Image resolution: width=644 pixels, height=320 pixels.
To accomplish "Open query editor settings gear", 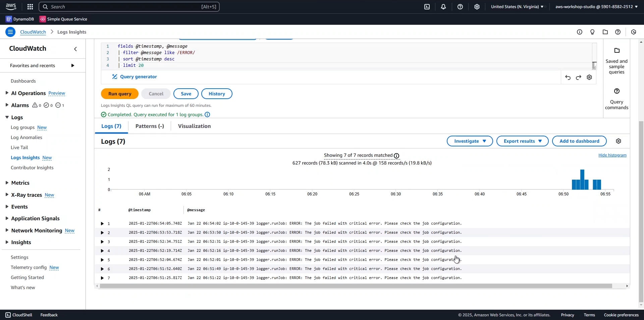I will click(x=589, y=78).
